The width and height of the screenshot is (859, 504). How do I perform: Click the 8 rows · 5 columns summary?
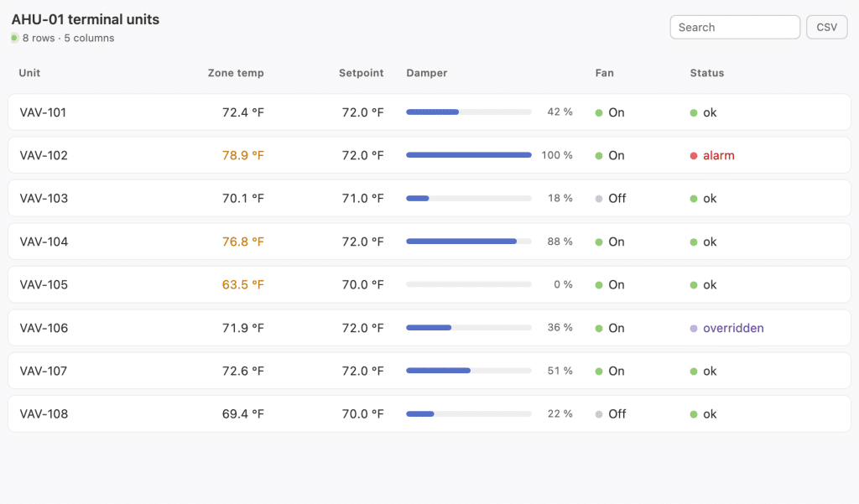(68, 38)
